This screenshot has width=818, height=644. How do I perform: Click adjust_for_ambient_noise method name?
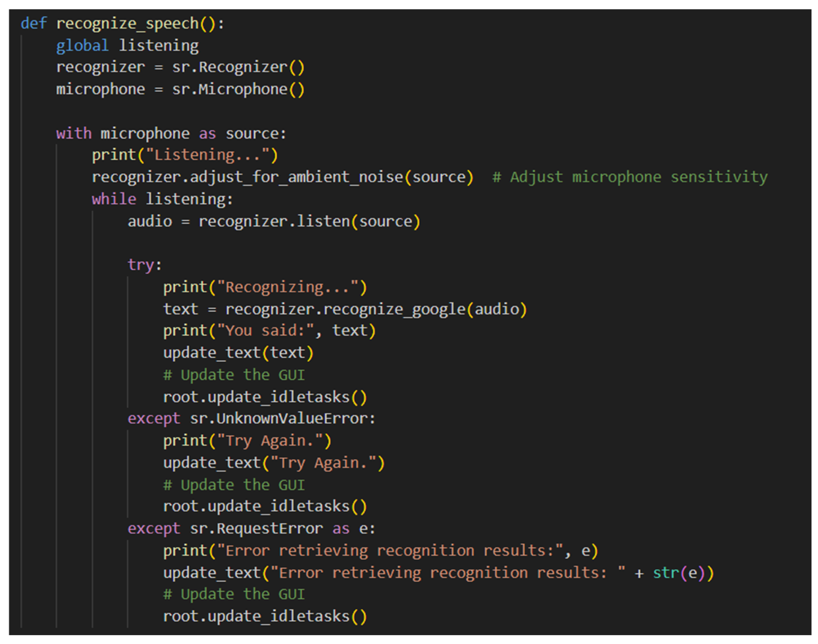[x=296, y=177]
